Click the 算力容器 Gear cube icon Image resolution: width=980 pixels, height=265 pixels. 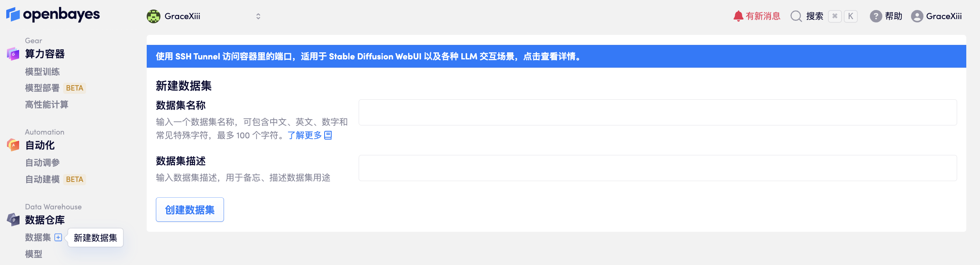point(13,54)
